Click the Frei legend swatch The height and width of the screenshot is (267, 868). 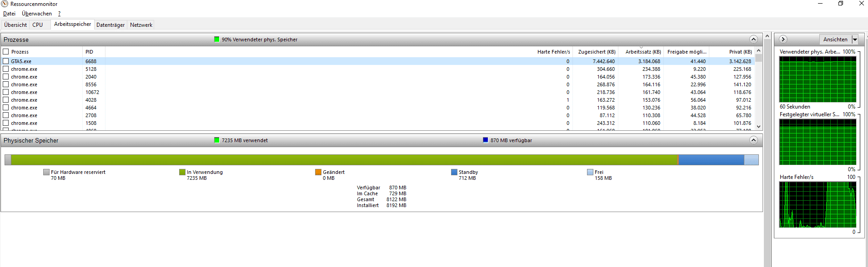pyautogui.click(x=590, y=172)
